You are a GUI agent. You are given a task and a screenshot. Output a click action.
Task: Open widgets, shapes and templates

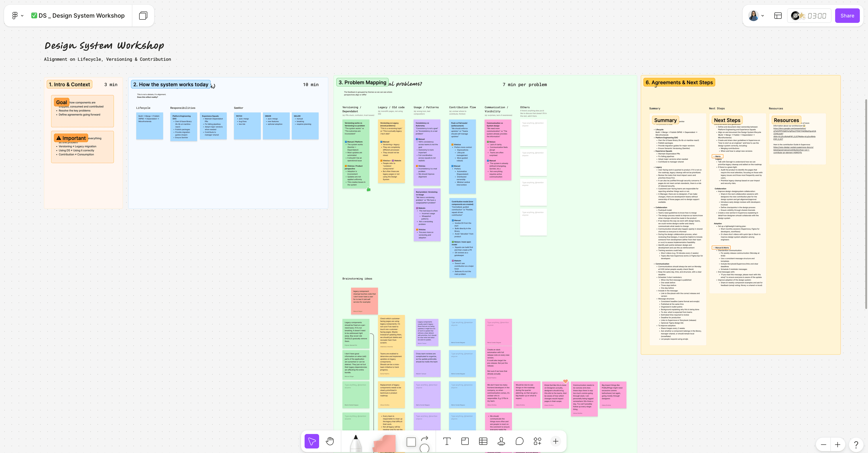coord(537,441)
